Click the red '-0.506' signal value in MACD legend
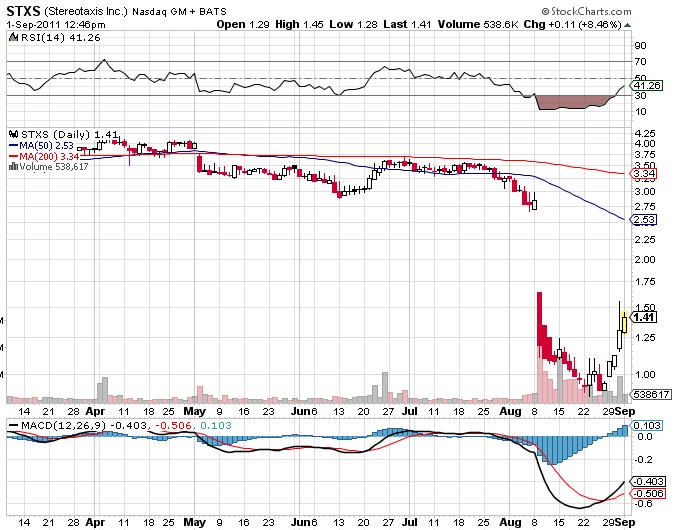 pos(173,425)
